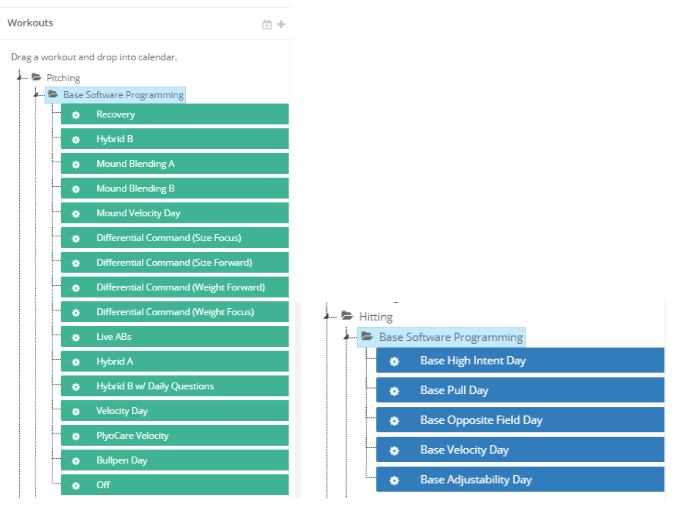Collapse Base Software Programming under Pitching

coord(38,95)
